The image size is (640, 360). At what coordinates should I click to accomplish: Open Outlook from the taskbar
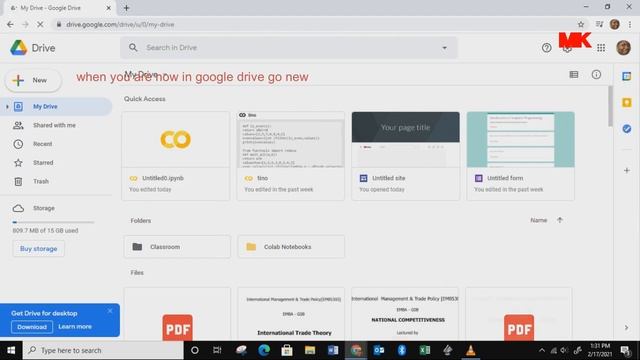[379, 350]
